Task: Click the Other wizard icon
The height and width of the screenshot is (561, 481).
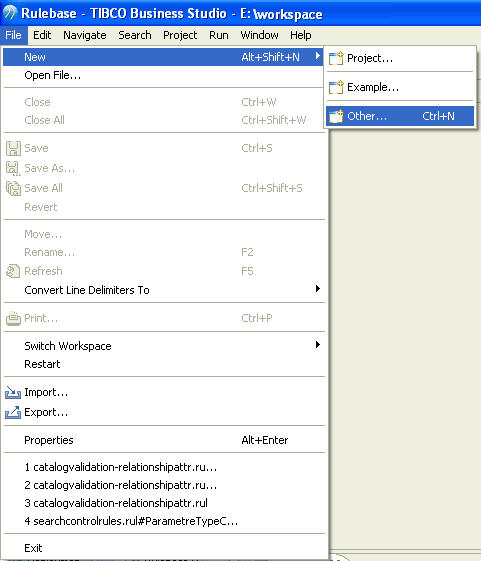Action: (x=336, y=116)
